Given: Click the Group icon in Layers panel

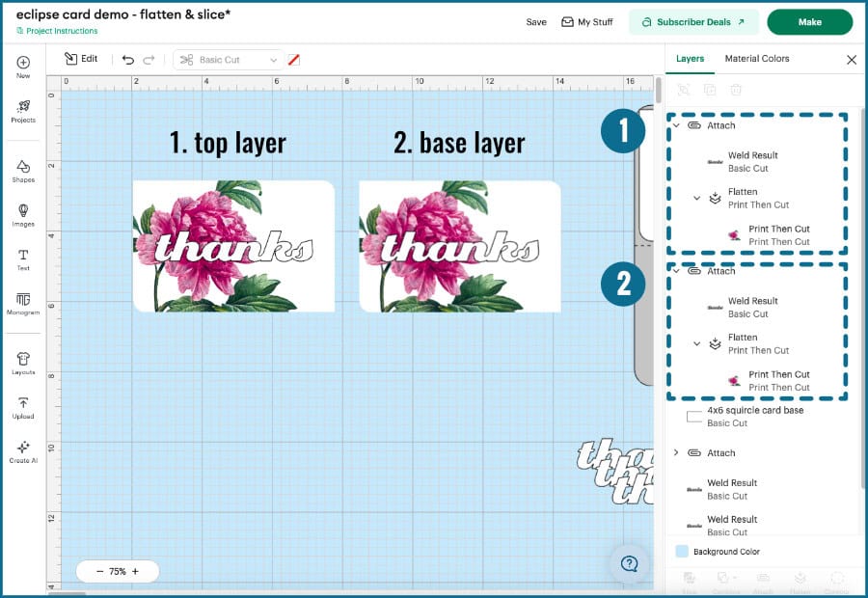Looking at the screenshot, I should coord(684,90).
